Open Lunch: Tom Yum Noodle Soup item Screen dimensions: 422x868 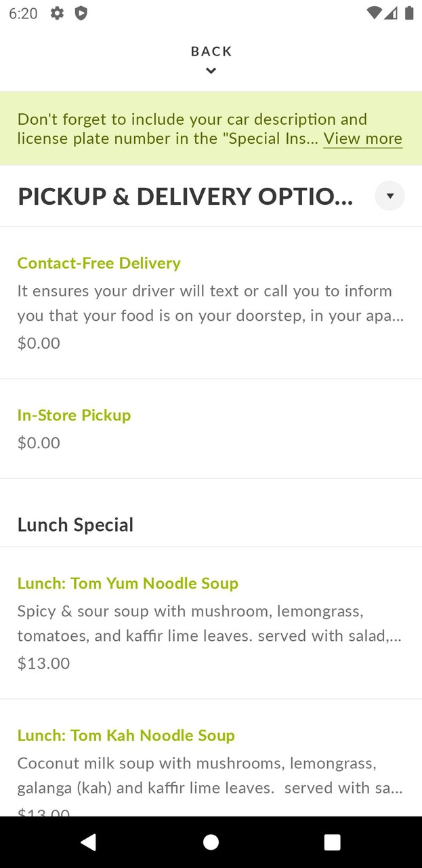click(127, 583)
